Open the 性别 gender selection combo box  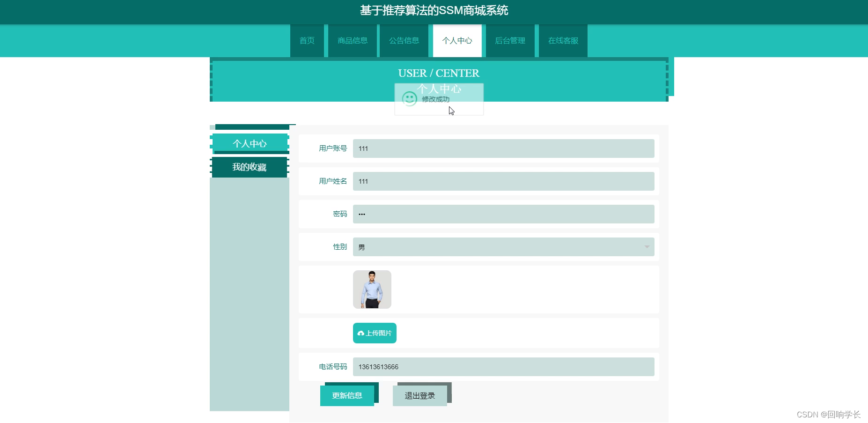pos(503,247)
